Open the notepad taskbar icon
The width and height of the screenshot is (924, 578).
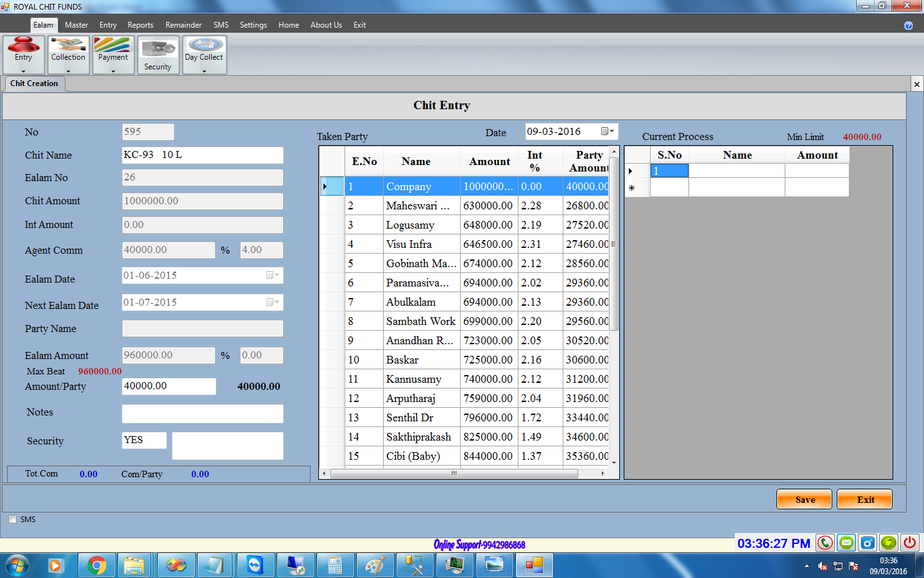(216, 566)
